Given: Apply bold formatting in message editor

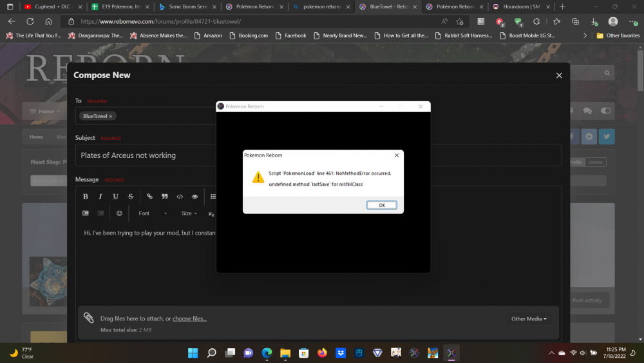Looking at the screenshot, I should pyautogui.click(x=86, y=197).
